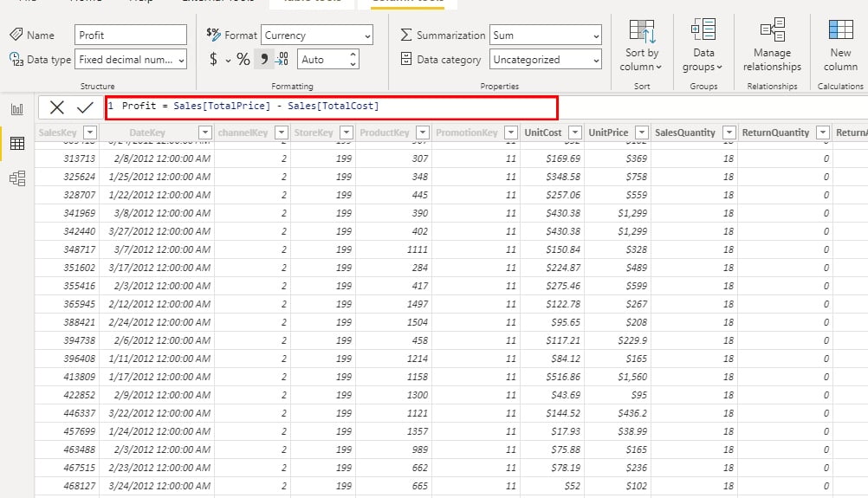
Task: Open ReturnQuantity column filter dropdown
Action: point(823,133)
